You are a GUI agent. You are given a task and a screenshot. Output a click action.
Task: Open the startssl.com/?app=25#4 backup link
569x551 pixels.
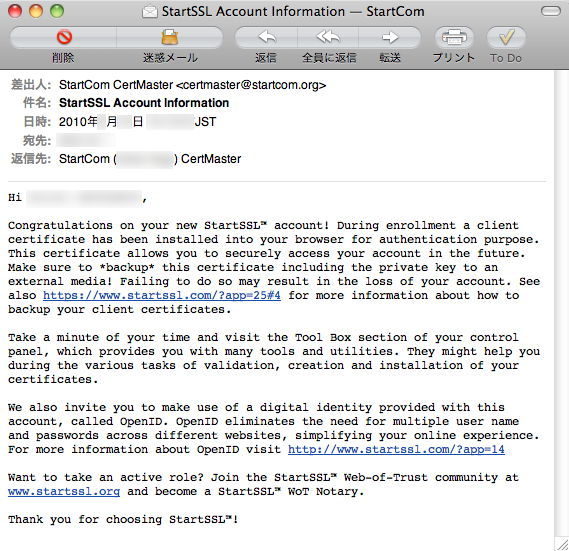point(162,295)
